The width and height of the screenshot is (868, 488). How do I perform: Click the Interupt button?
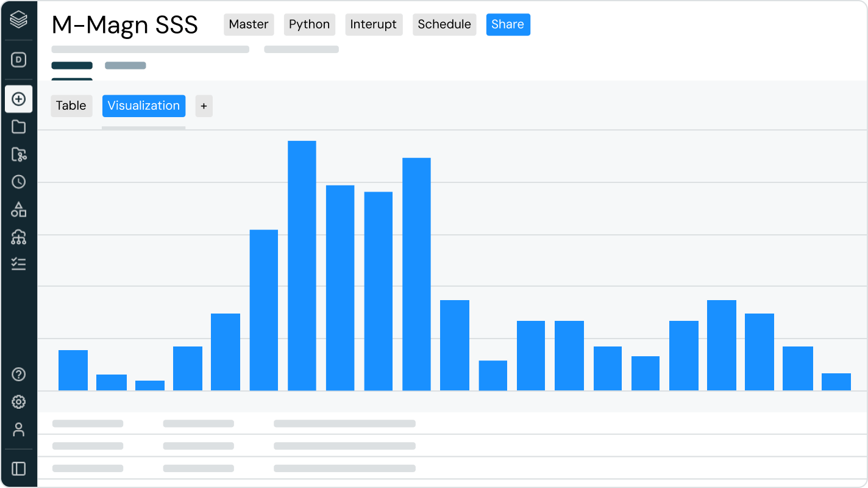tap(373, 24)
